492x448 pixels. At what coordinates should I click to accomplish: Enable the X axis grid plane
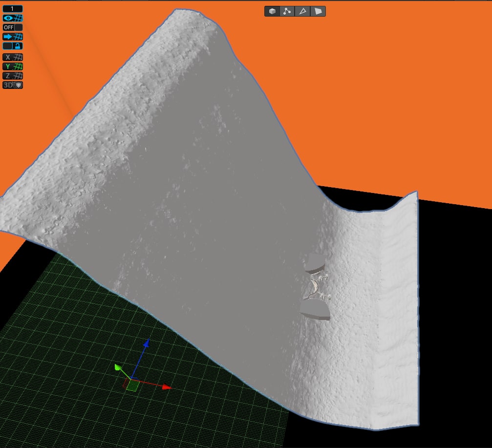(13, 57)
